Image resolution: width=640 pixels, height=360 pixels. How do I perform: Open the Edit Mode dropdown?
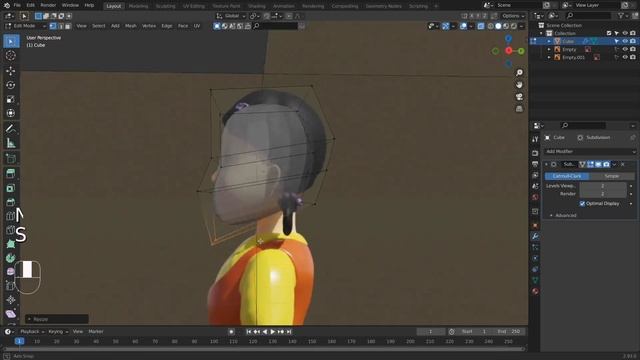[x=26, y=26]
